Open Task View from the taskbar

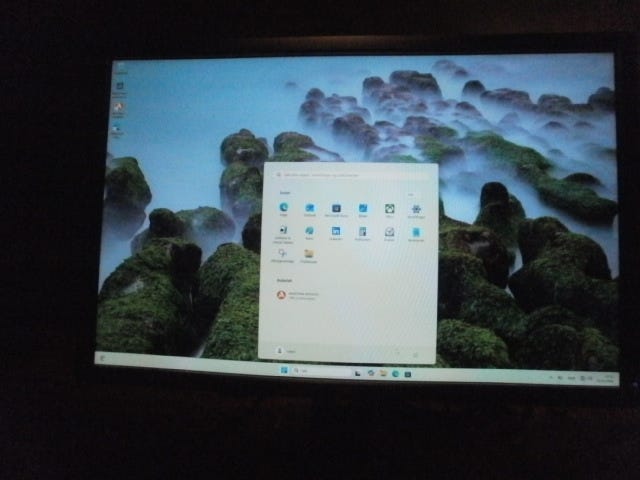[x=358, y=373]
